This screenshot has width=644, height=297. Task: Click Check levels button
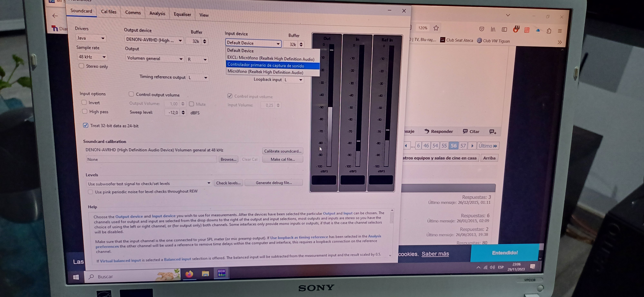[228, 183]
